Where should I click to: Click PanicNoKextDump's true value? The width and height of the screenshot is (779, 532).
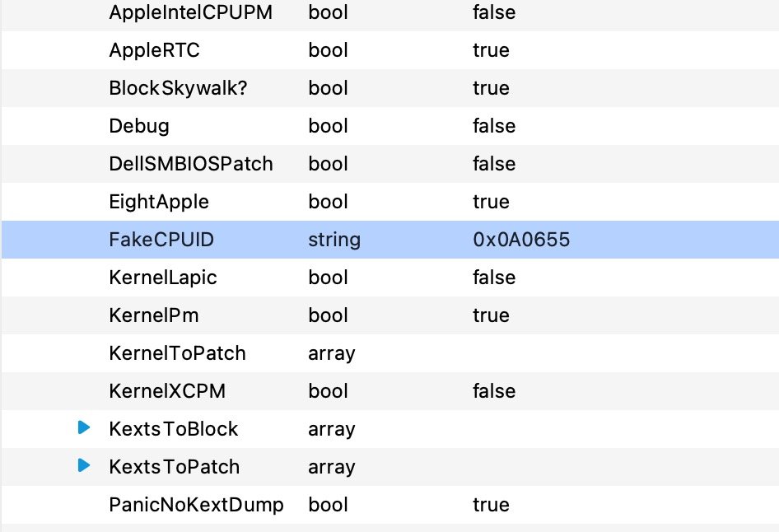tap(491, 505)
